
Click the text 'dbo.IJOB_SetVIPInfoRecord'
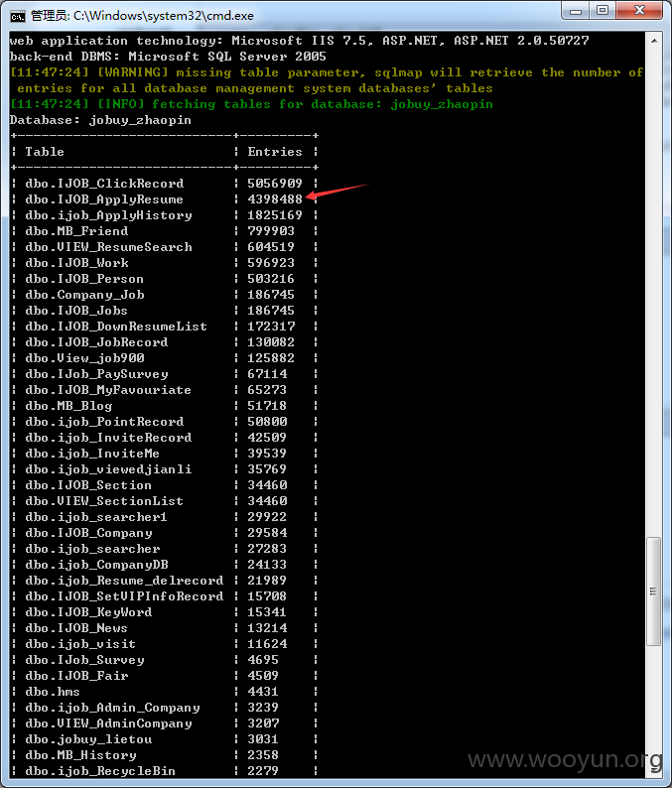124,596
